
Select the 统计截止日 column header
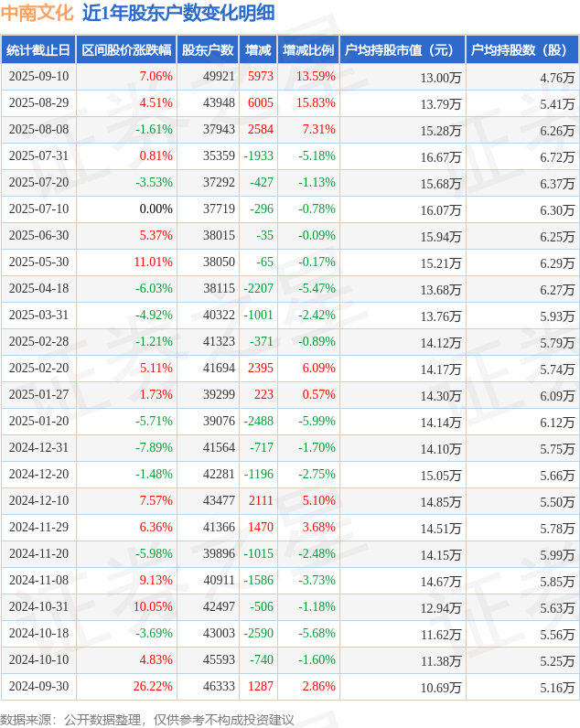(x=38, y=50)
